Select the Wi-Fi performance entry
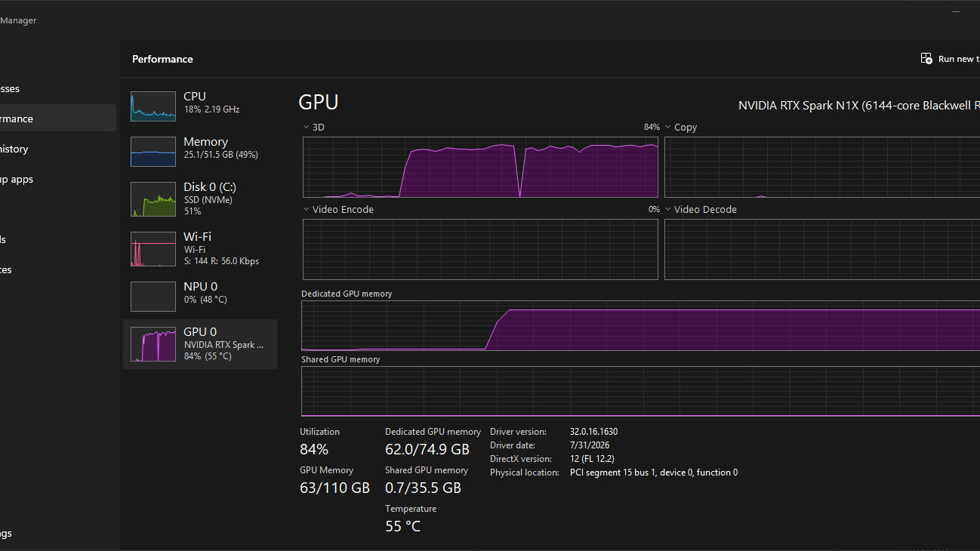980x551 pixels. (x=200, y=248)
